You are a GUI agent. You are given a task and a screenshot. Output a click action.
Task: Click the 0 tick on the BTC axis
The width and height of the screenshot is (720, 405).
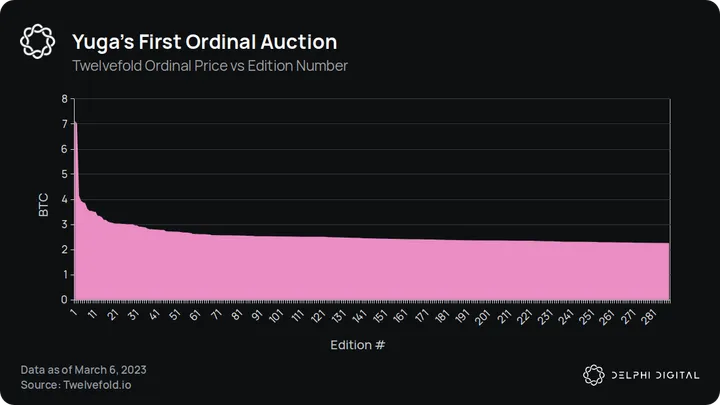pos(64,299)
